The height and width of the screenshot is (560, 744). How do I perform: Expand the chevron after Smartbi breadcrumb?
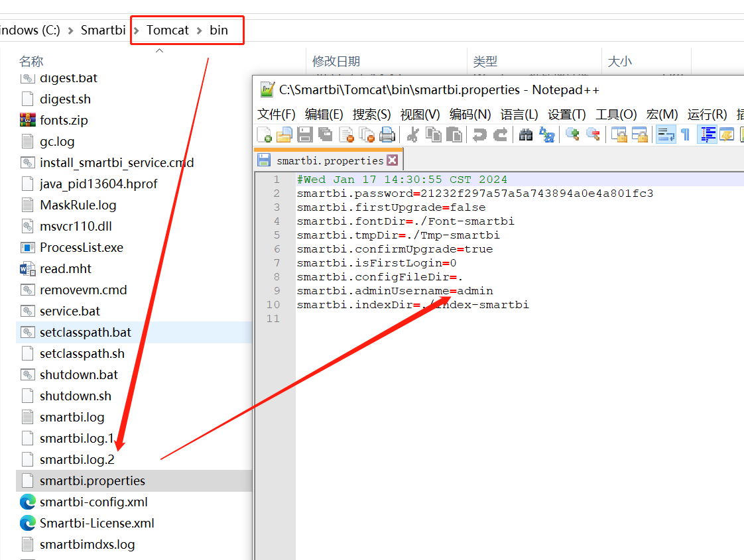coord(136,31)
